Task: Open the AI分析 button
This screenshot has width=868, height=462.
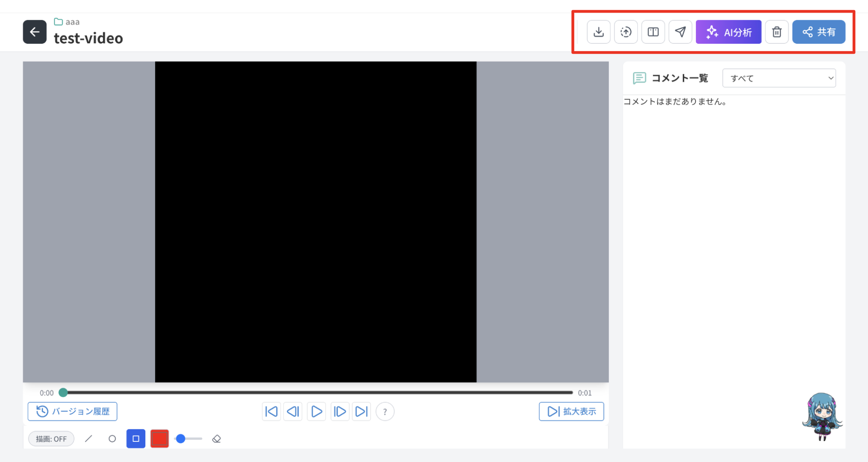Action: coord(728,32)
